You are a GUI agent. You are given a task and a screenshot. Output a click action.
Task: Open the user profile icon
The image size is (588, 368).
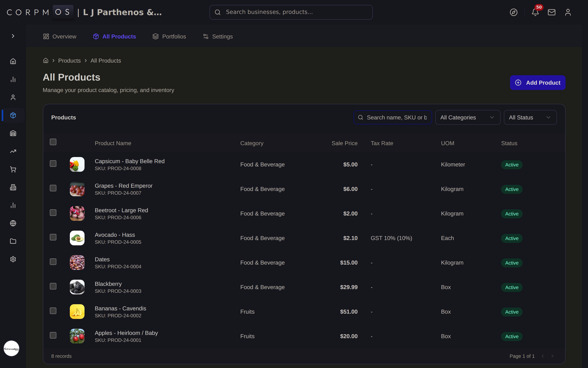[568, 12]
